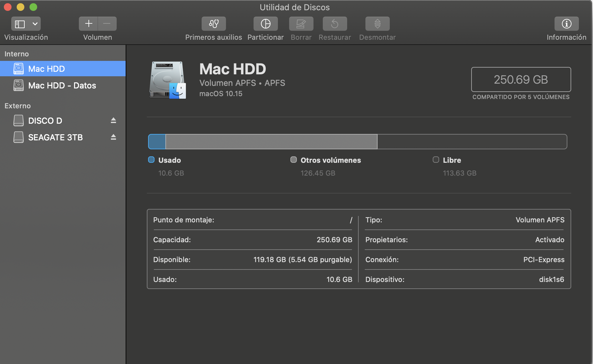This screenshot has width=593, height=364.
Task: Eject the SEAGATE 3TB drive
Action: (113, 137)
